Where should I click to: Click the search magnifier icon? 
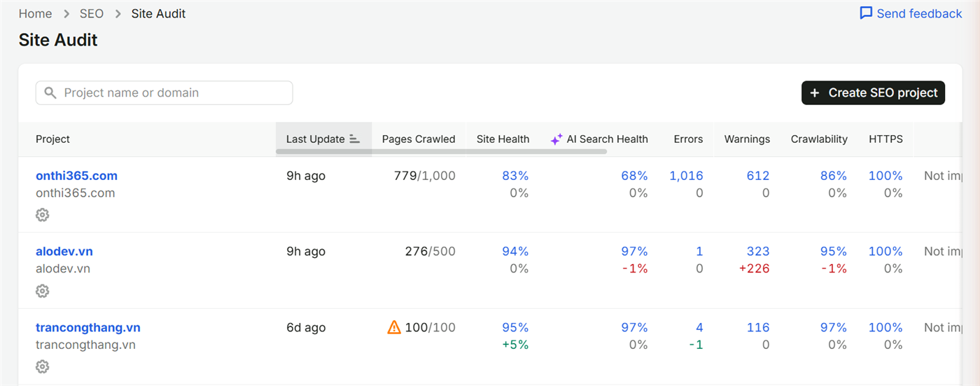point(50,92)
